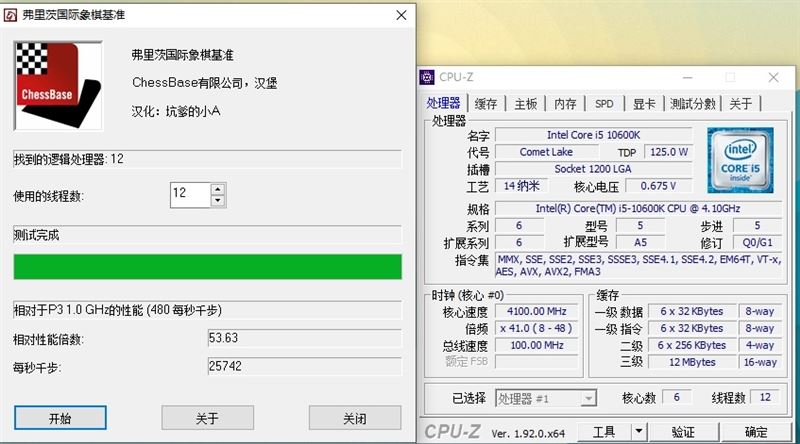This screenshot has width=800, height=444.
Task: Close the Fritz Chess Benchmark window
Action: pos(402,15)
